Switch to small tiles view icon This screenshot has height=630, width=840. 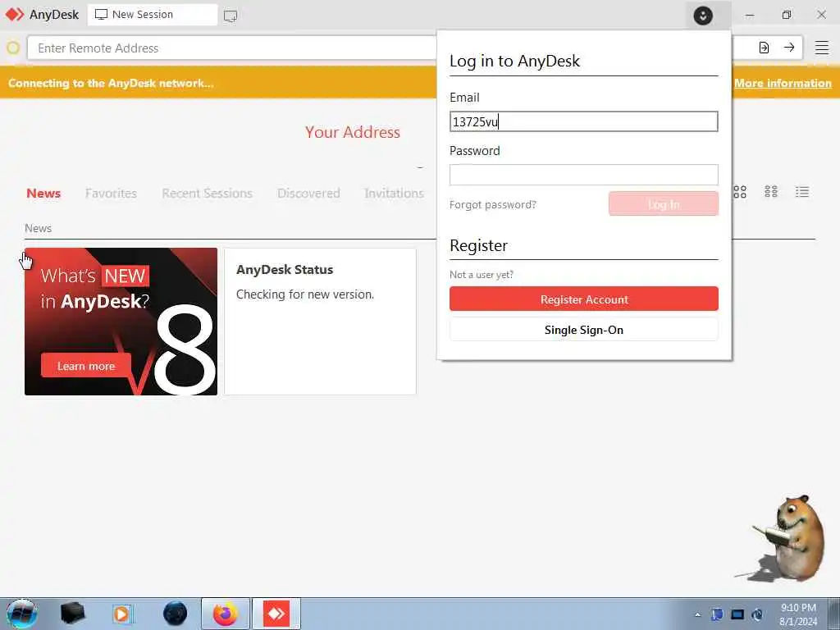[x=771, y=192]
